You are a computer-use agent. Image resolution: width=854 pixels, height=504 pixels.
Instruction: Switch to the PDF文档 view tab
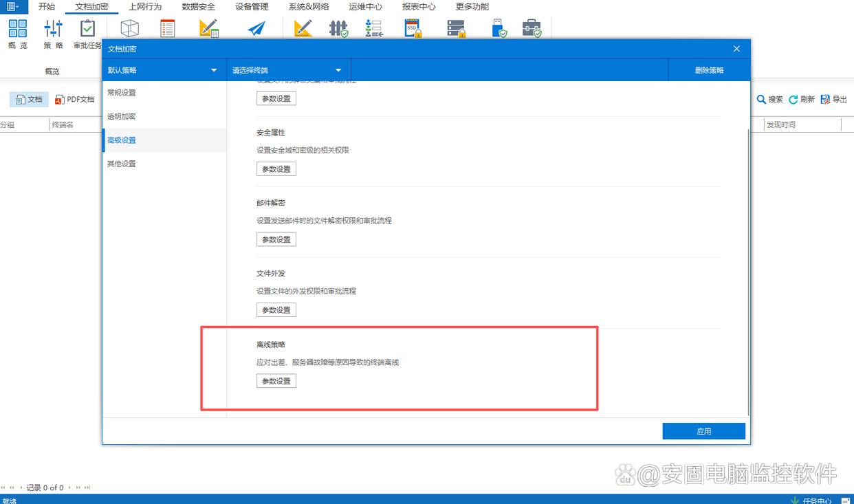[75, 100]
